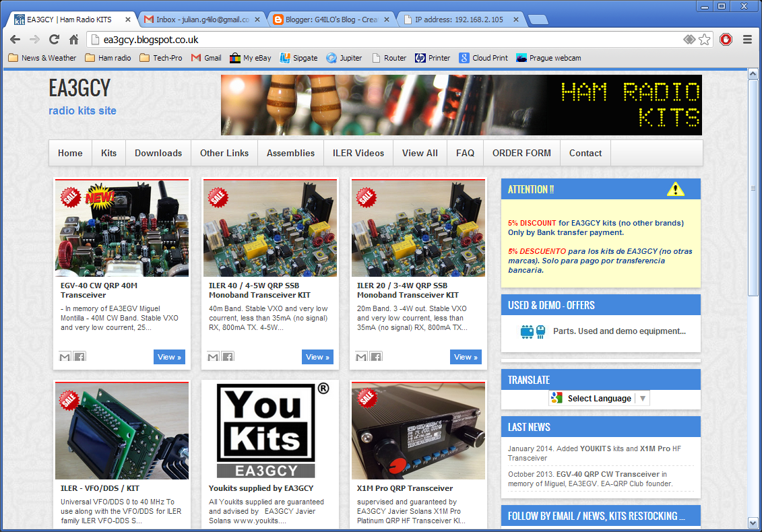Click Parts. Used and demo equipment link
Screen dimensions: 762x532
(619, 331)
